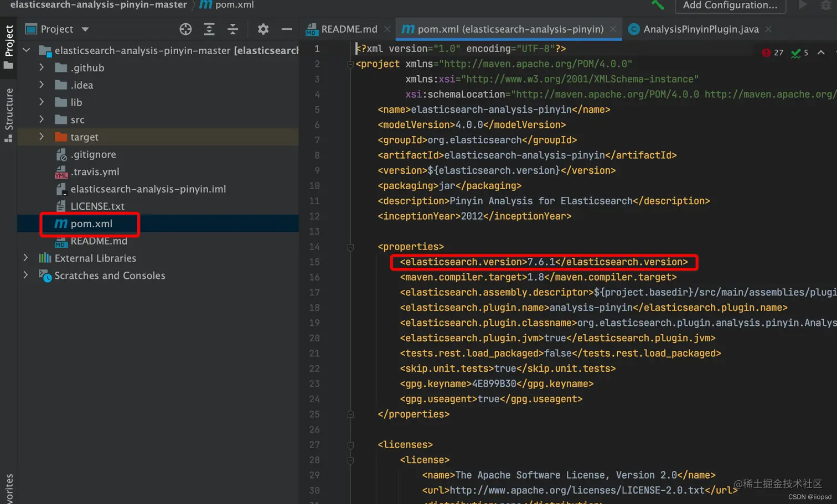Hide the Project tool window
The image size is (837, 504).
click(x=286, y=29)
